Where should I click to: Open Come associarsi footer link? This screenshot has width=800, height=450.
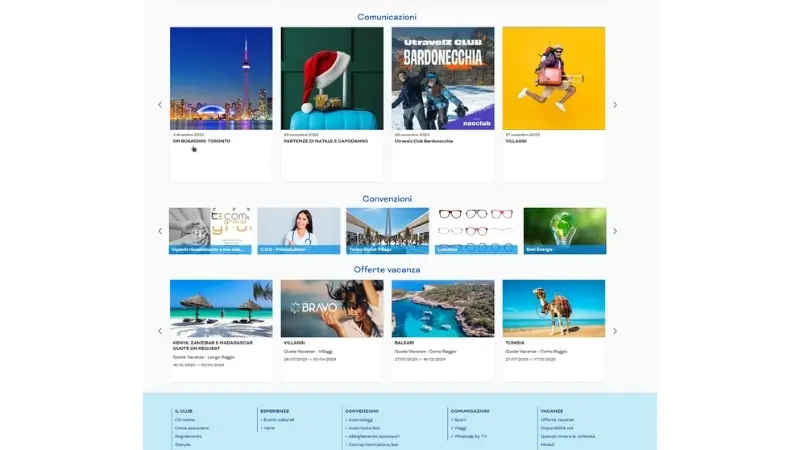[x=192, y=428]
